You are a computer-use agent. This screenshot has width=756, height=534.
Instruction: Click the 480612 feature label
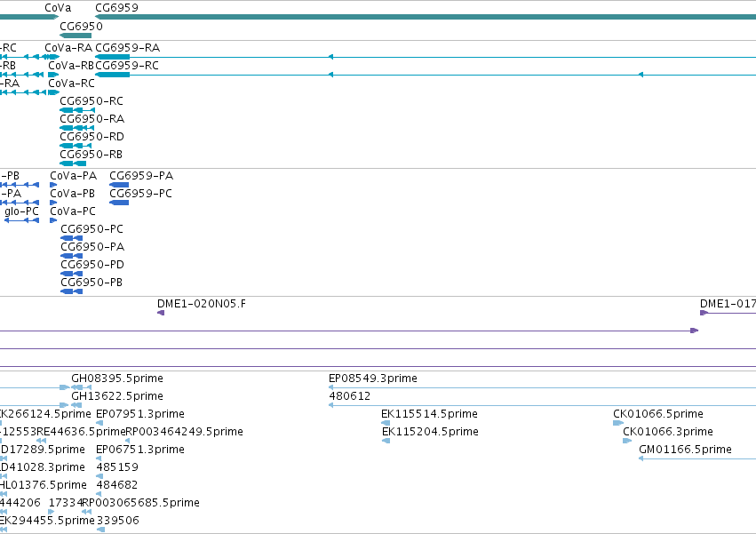click(x=349, y=396)
